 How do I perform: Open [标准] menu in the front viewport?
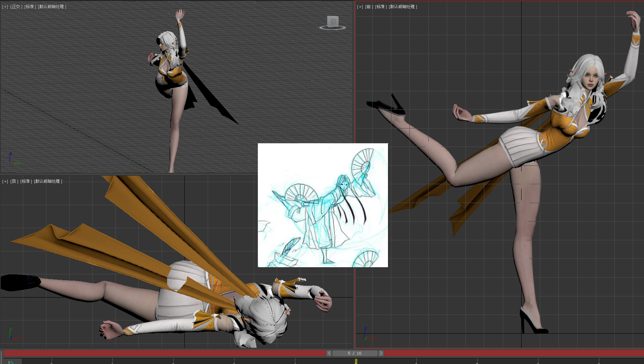(x=381, y=7)
